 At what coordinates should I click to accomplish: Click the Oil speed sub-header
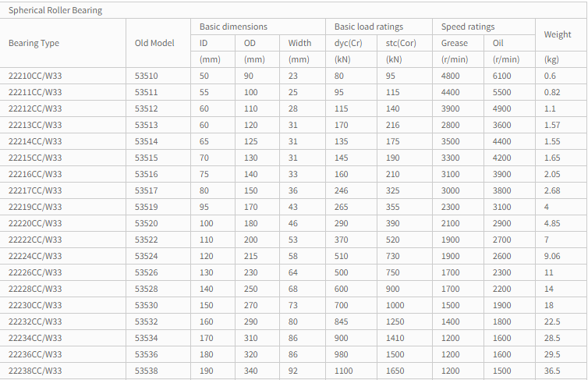[498, 43]
